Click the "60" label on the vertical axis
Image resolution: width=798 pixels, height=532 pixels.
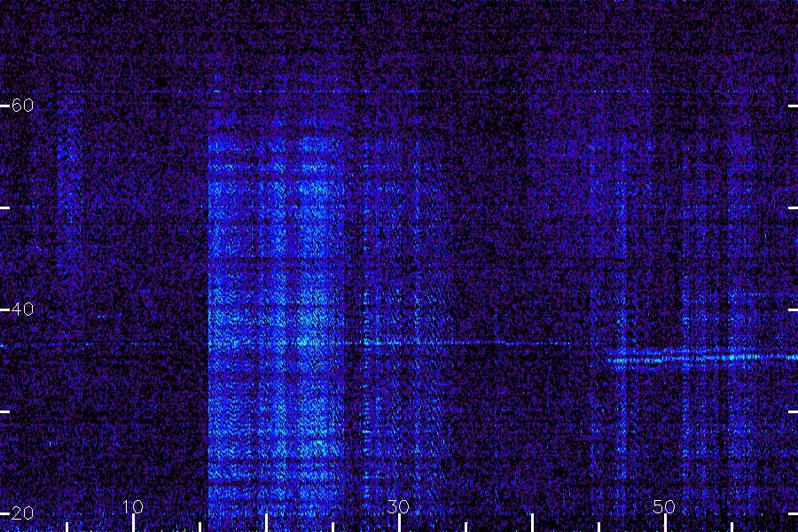click(x=22, y=106)
